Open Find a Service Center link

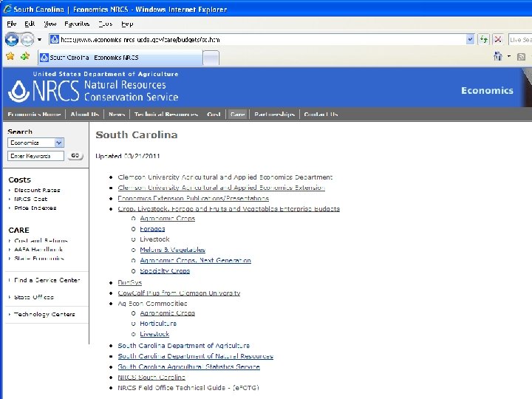pyautogui.click(x=47, y=280)
